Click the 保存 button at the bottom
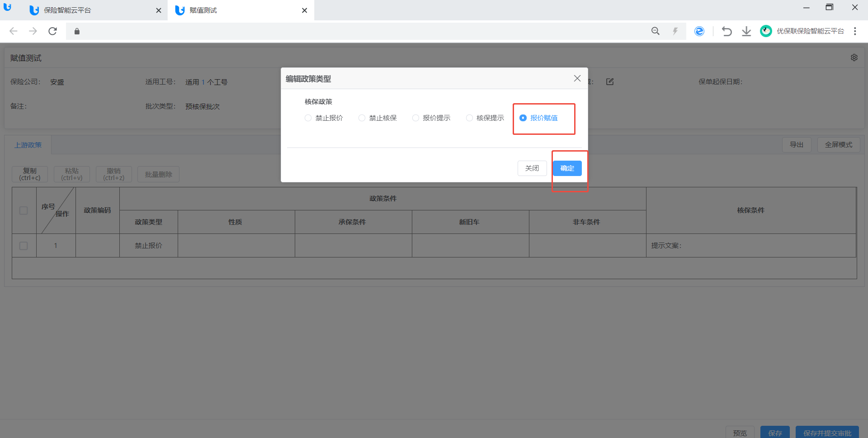868x438 pixels. (775, 432)
